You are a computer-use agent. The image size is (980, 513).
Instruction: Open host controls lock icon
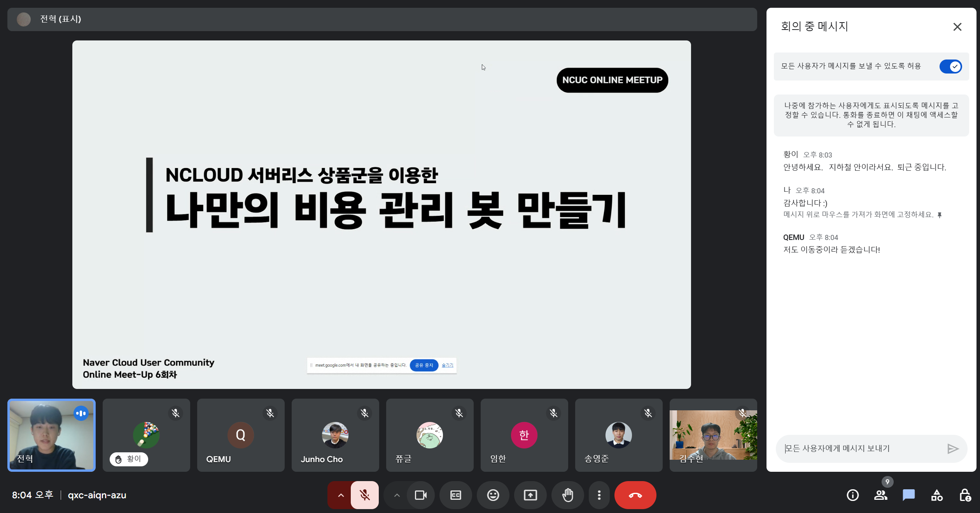click(965, 495)
